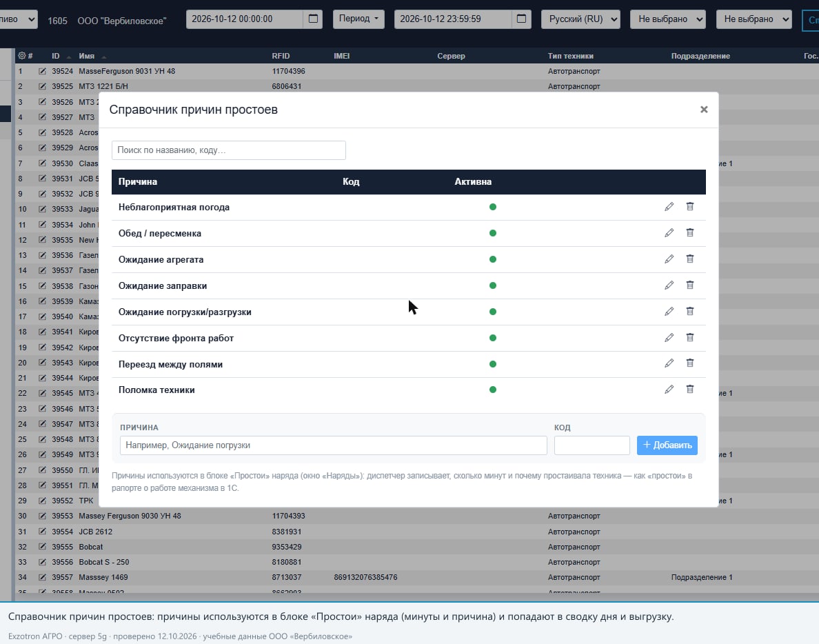Expand the first «Не выбрано» dropdown
This screenshot has width=819, height=644.
click(x=668, y=19)
